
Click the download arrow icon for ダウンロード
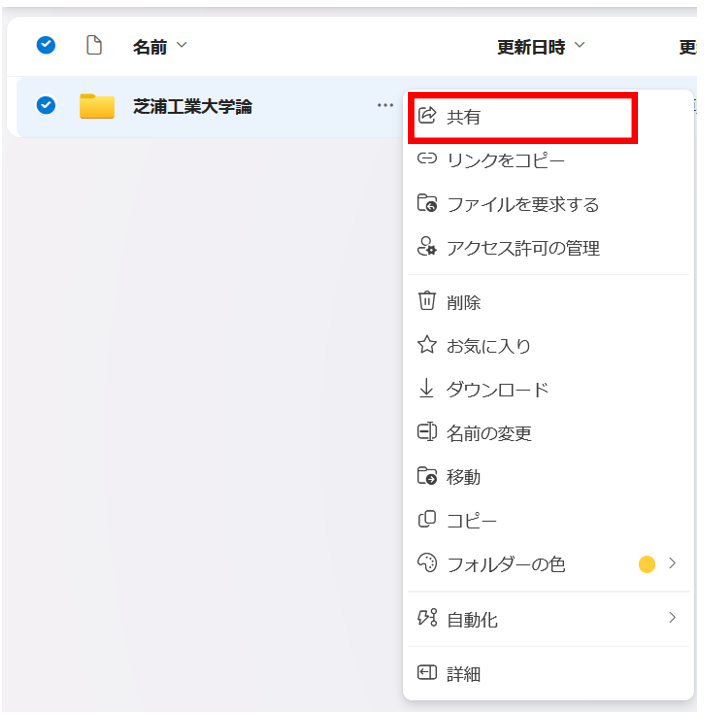click(427, 389)
